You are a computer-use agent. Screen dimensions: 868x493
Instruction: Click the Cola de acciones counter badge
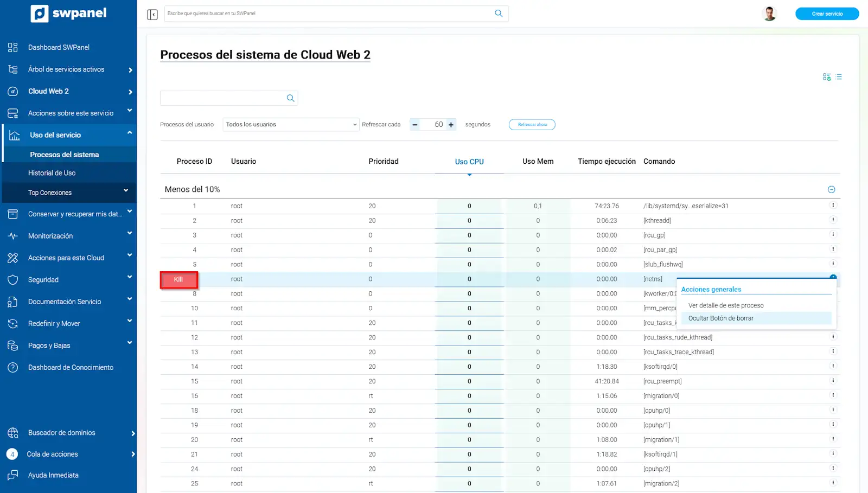point(12,454)
